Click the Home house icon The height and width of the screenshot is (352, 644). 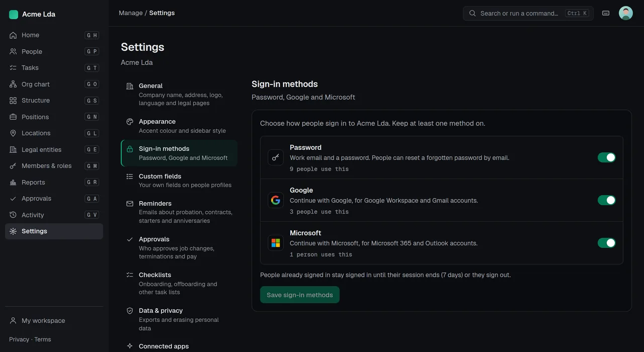coord(13,35)
